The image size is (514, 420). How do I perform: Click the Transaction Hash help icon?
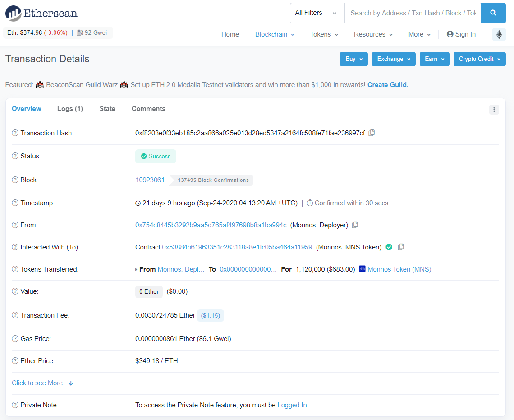point(15,133)
